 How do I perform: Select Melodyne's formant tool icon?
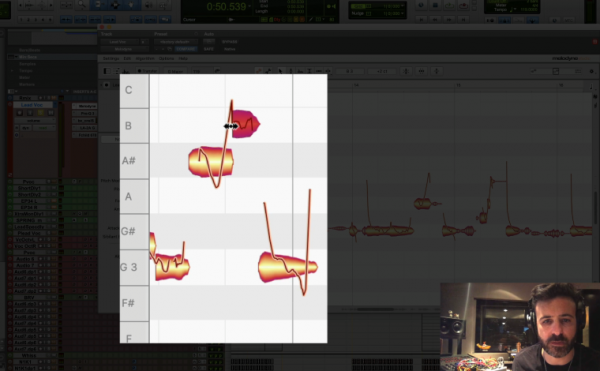pos(300,71)
